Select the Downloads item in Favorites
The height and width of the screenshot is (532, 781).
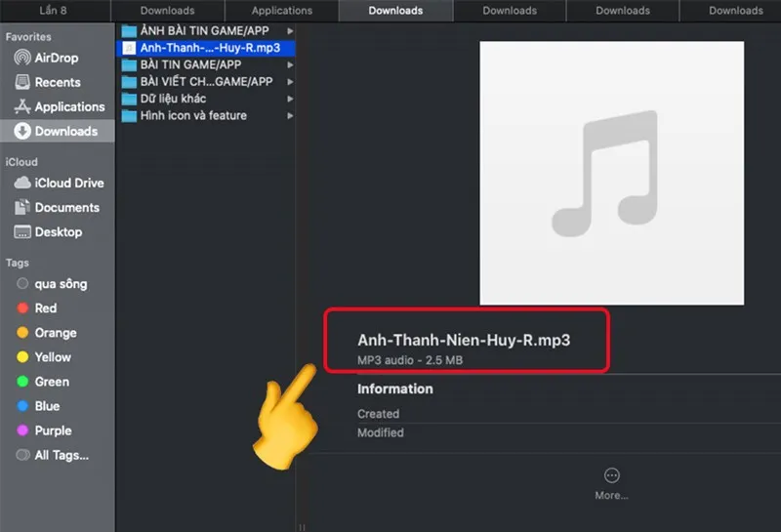(x=65, y=131)
